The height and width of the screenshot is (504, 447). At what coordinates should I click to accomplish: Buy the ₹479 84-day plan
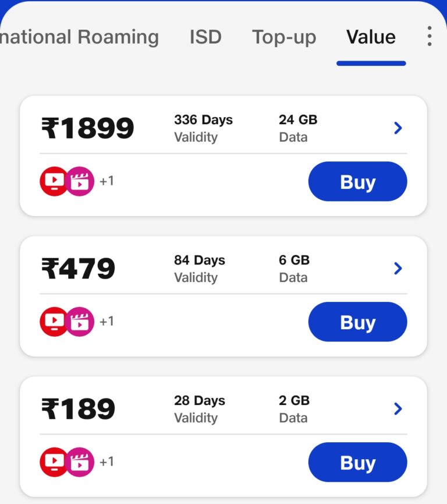[358, 322]
